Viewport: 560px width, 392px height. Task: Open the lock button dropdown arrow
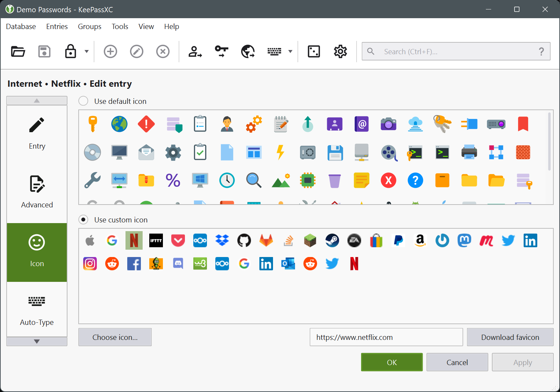click(86, 51)
